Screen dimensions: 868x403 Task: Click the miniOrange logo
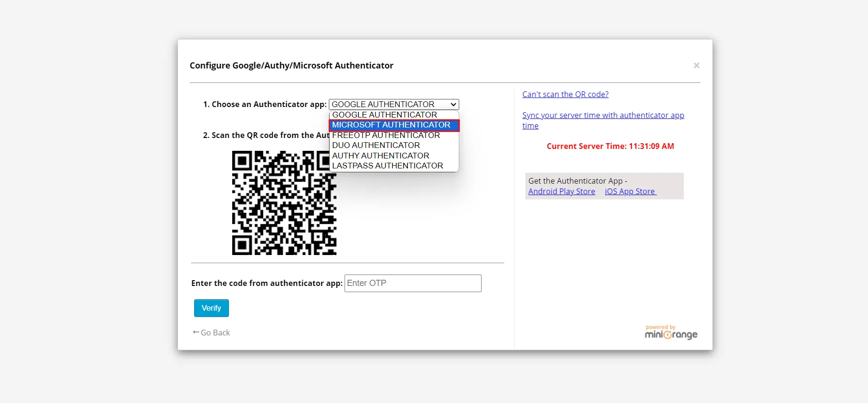(671, 332)
